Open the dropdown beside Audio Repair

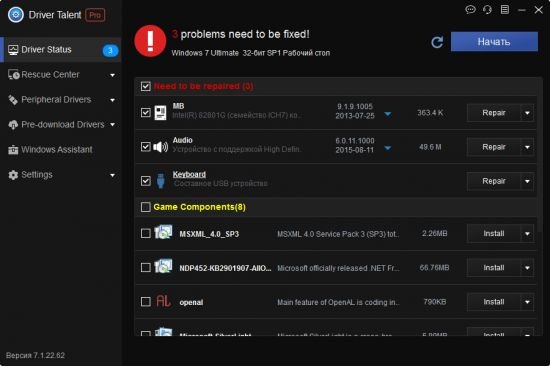click(x=527, y=147)
